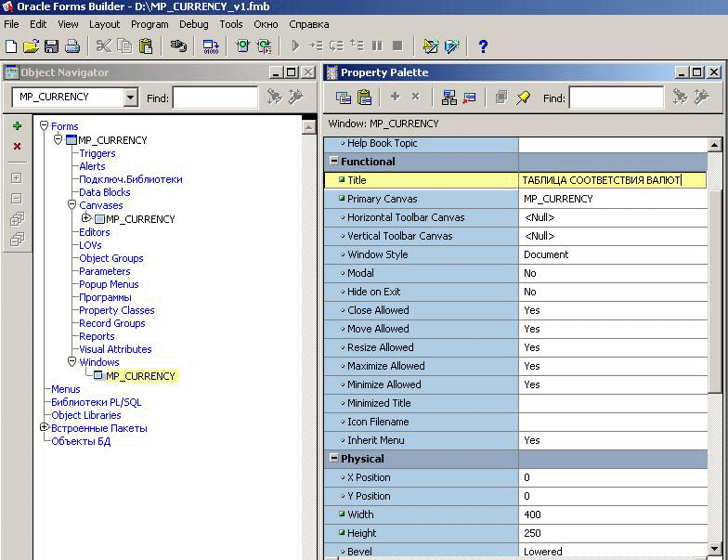
Task: Click the Open file toolbar icon
Action: pyautogui.click(x=32, y=46)
